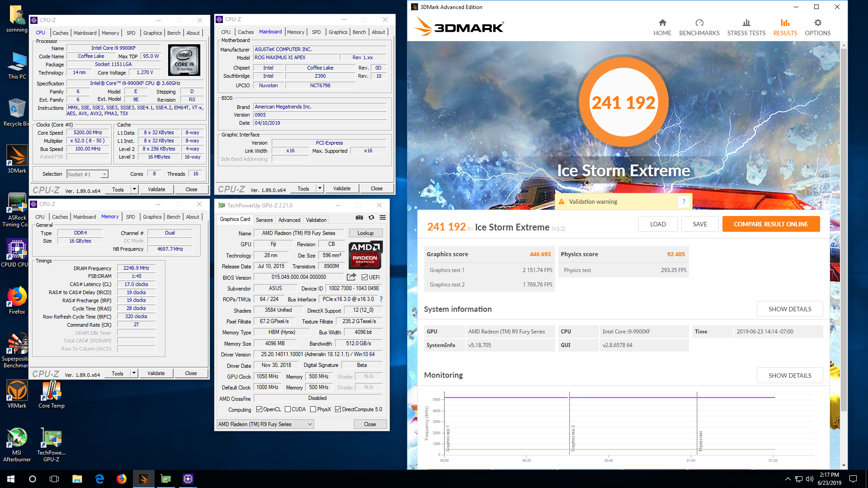Viewport: 868px width, 488px height.
Task: Open the GPU-Z hamburger menu icon
Action: (x=382, y=217)
